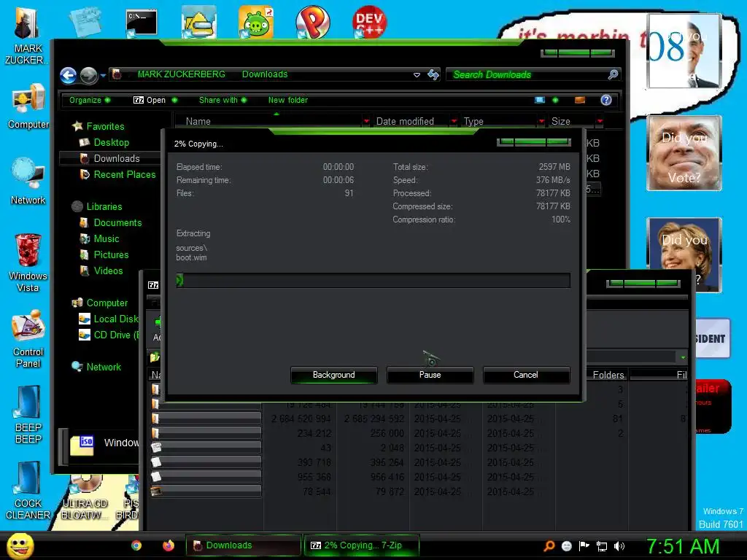Image resolution: width=747 pixels, height=560 pixels.
Task: Open Chrome from the taskbar
Action: pos(136,545)
